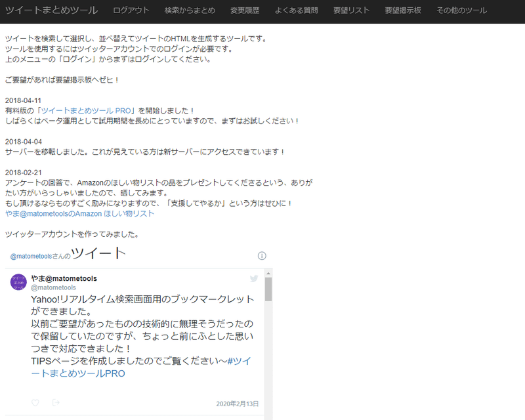525x420 pixels.
Task: Select ログアウト in the top menu
Action: [131, 10]
